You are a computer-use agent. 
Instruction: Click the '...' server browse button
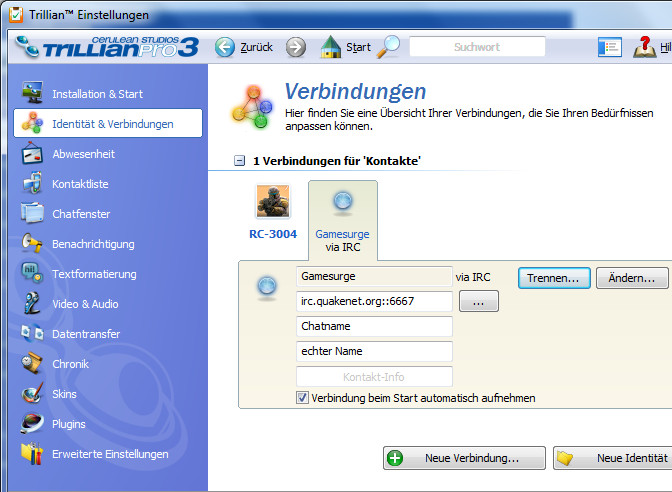(x=478, y=301)
